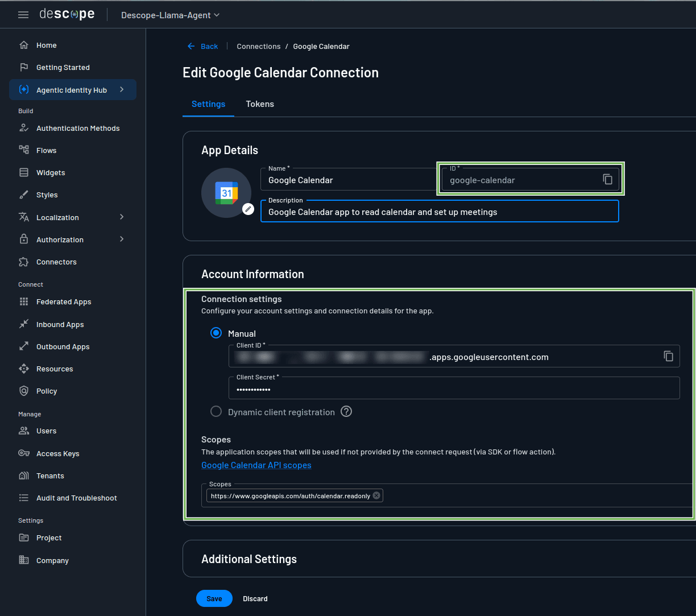Open Home in the sidebar
The width and height of the screenshot is (696, 616).
(x=73, y=45)
